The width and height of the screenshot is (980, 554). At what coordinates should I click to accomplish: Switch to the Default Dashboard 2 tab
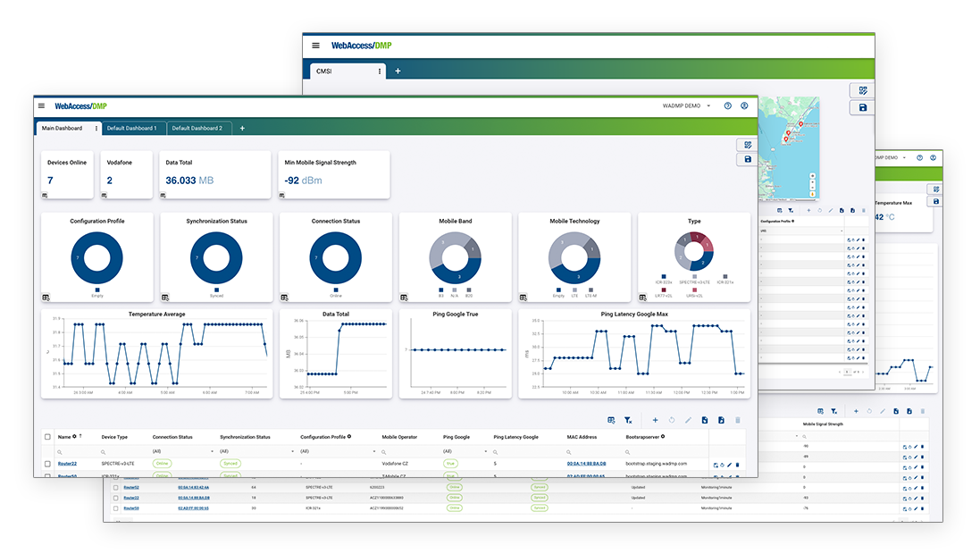pyautogui.click(x=197, y=128)
